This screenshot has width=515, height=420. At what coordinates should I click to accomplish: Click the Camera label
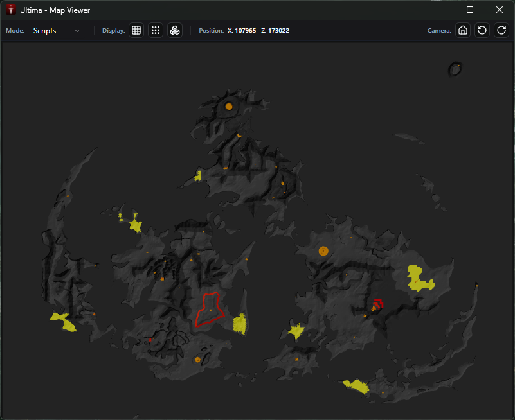coord(439,31)
